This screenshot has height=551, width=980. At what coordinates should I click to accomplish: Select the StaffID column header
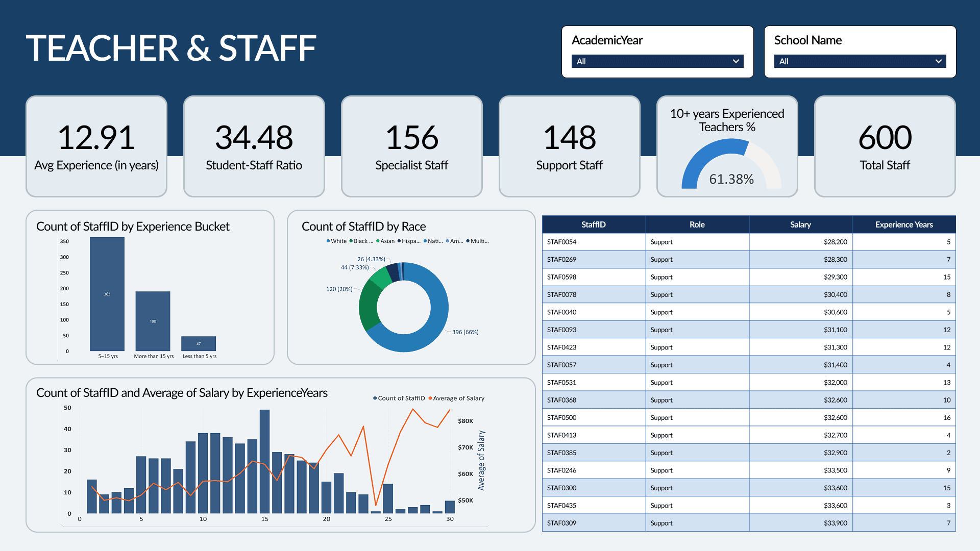point(594,224)
